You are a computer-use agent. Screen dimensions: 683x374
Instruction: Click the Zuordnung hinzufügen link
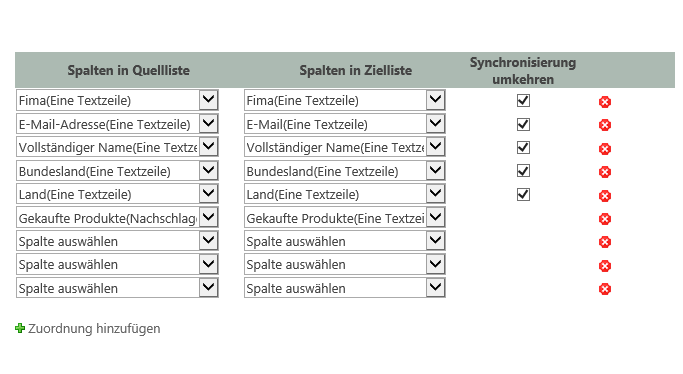pyautogui.click(x=94, y=328)
